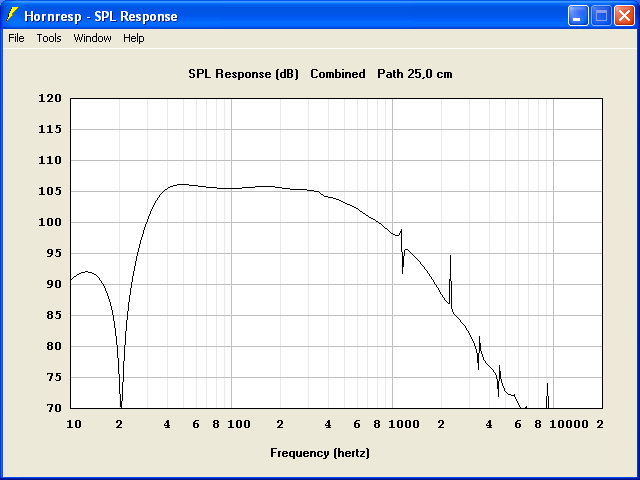Screen dimensions: 640x480
Task: Open the Tools menu
Action: pos(49,38)
